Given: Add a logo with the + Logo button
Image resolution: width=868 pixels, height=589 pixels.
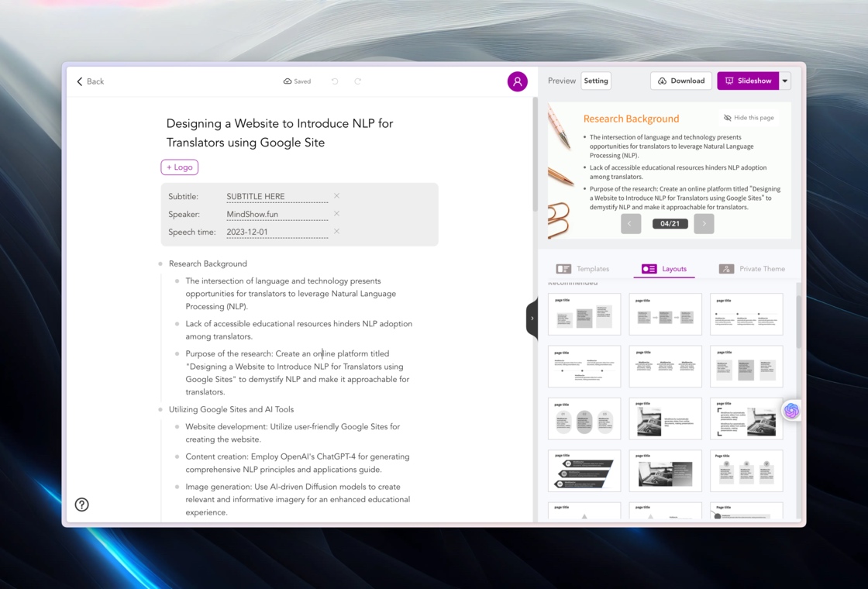Looking at the screenshot, I should pos(179,167).
